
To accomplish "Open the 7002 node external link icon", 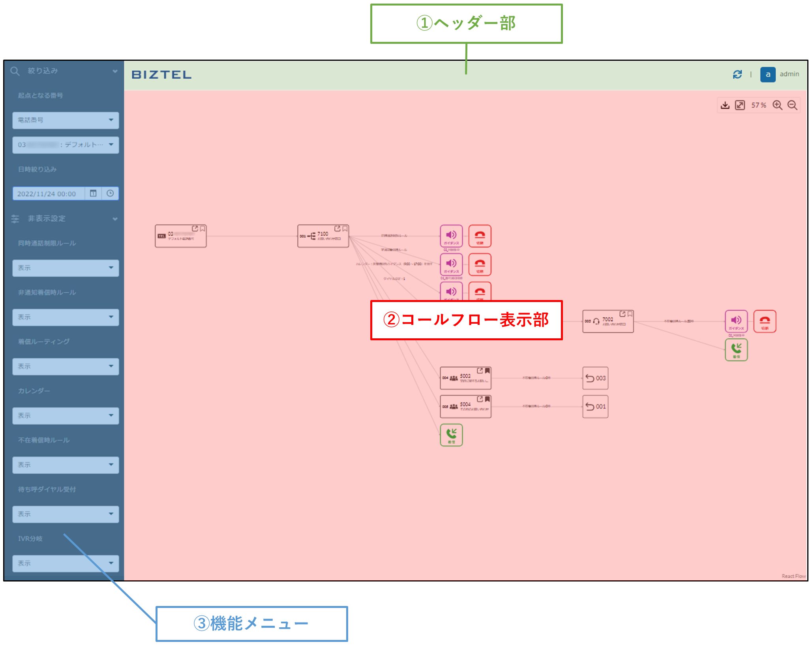I will (x=623, y=314).
